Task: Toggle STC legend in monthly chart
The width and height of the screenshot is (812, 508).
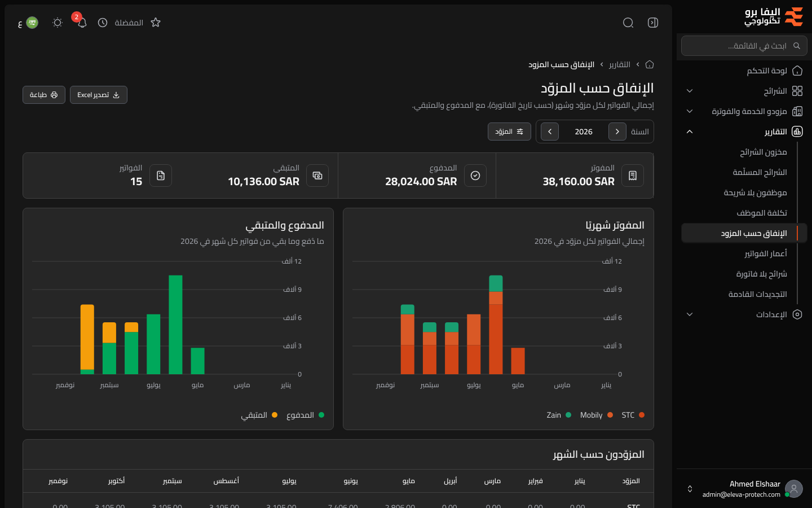Action: click(x=633, y=415)
